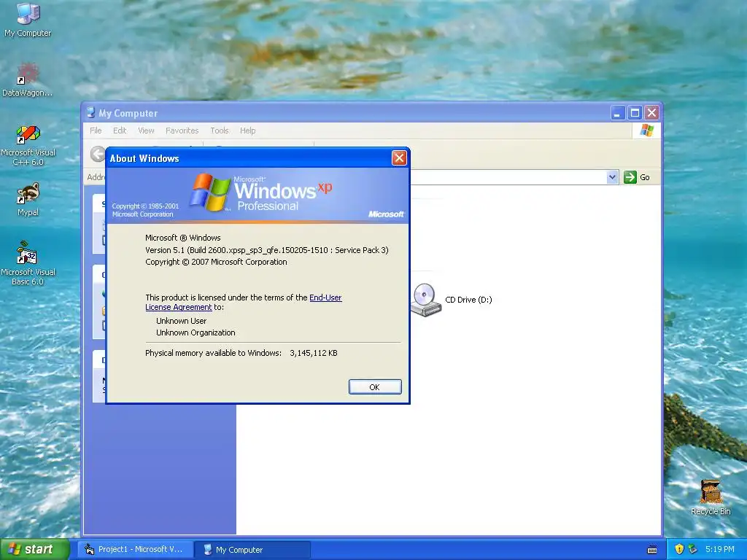Screen dimensions: 747x560
Task: Open the on-screen keyboard language bar icon
Action: pyautogui.click(x=651, y=550)
